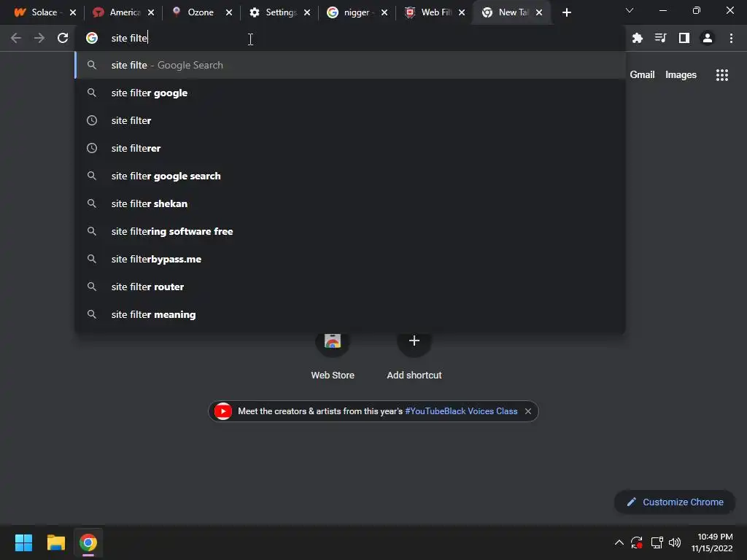The image size is (747, 560).
Task: Open the Extensions puzzle icon
Action: click(x=637, y=38)
